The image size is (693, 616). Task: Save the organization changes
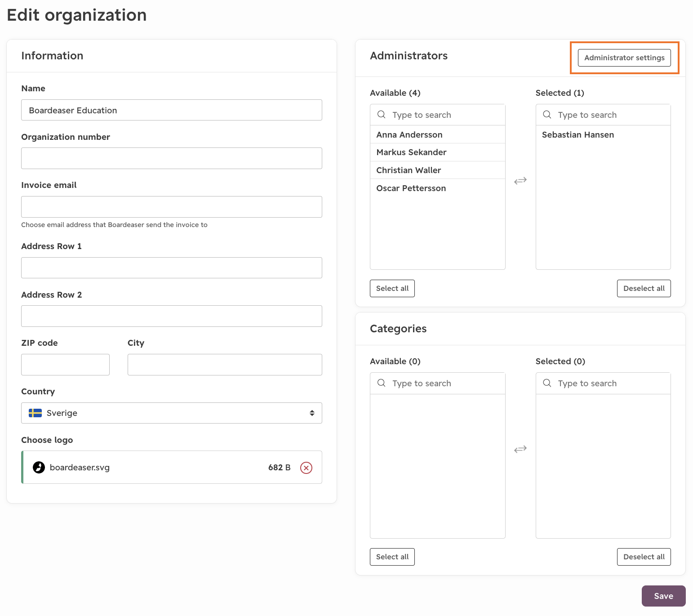664,596
